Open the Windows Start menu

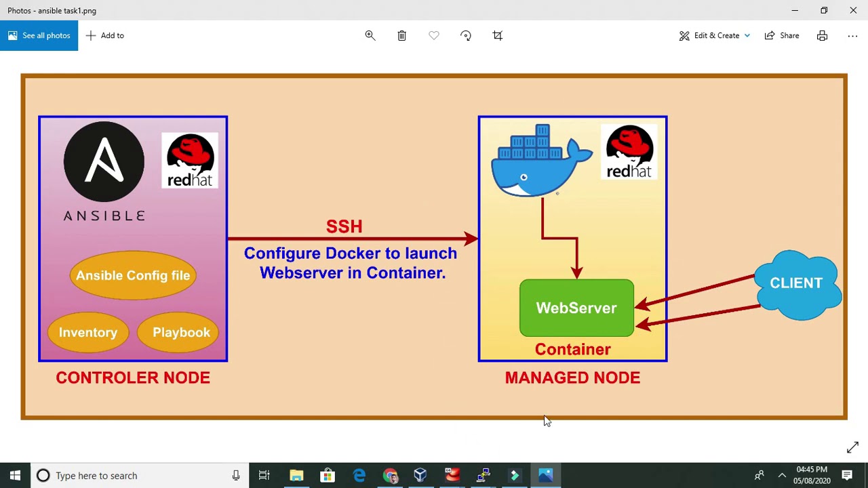point(15,475)
